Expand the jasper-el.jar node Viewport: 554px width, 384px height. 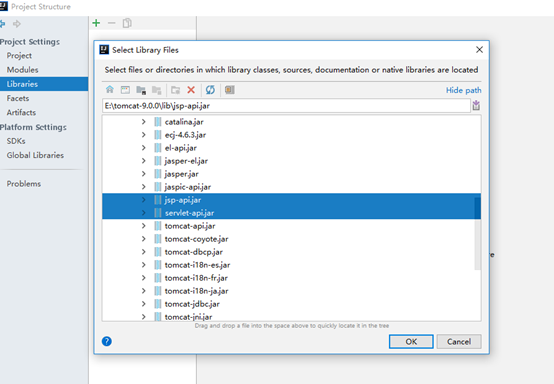[x=143, y=161]
